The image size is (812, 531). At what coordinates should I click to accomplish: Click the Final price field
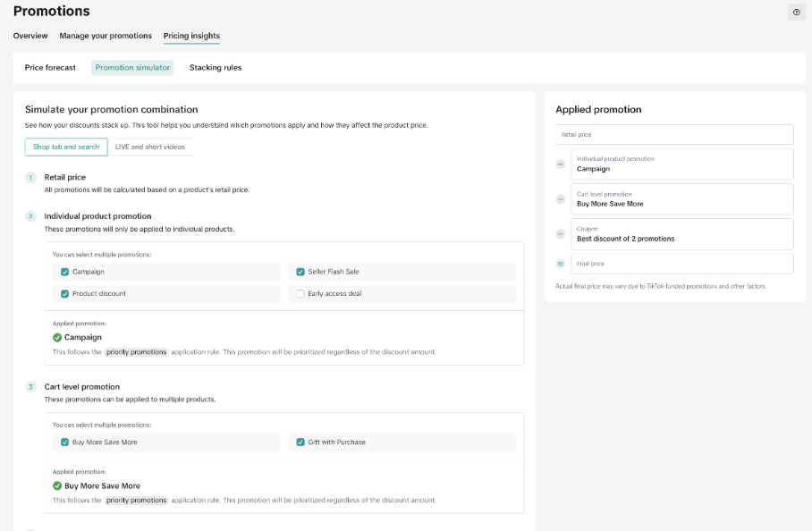coord(681,264)
